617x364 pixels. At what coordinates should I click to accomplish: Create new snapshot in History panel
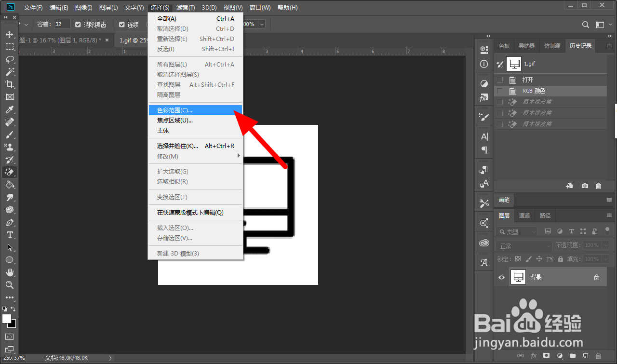click(x=585, y=186)
